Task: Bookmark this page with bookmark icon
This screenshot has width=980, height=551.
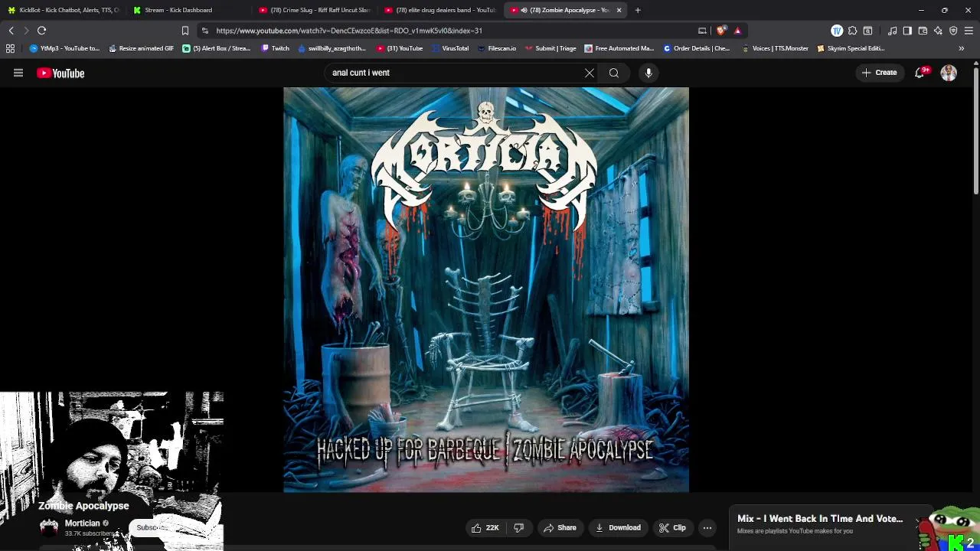Action: click(x=185, y=31)
